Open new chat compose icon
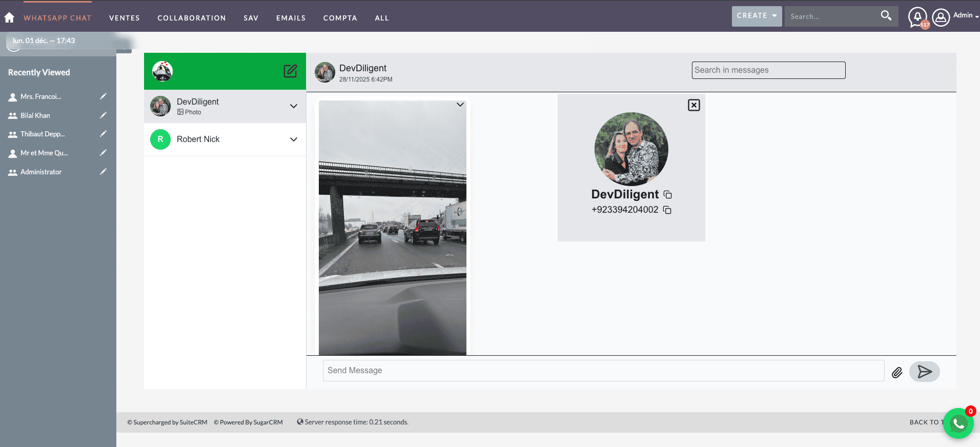 [x=290, y=71]
